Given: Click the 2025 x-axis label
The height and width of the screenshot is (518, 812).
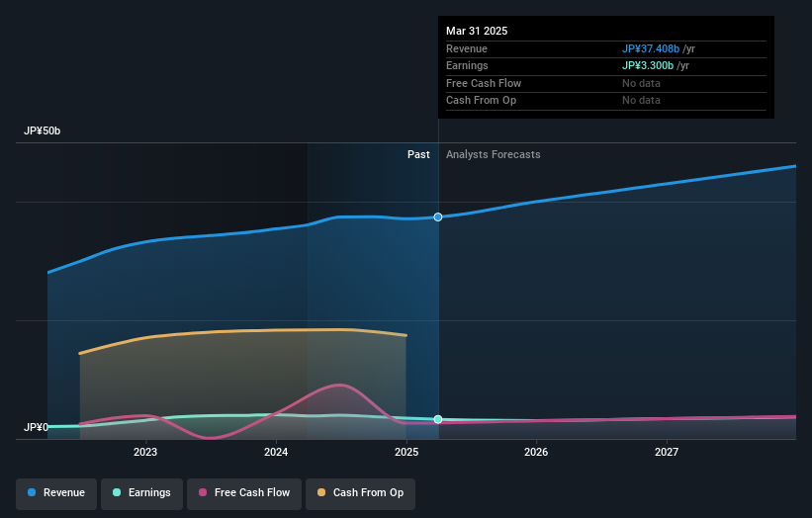Looking at the screenshot, I should point(406,453).
